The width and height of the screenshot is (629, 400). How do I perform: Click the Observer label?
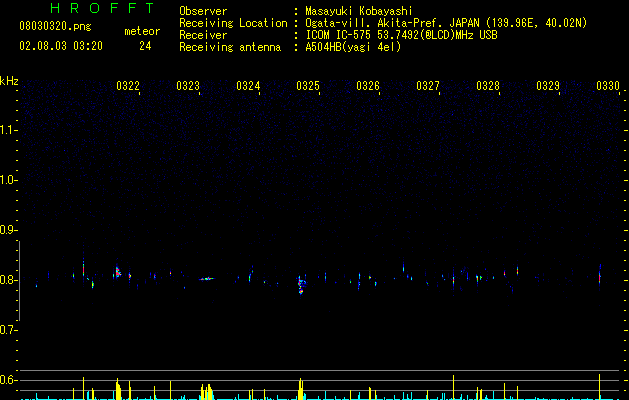203,11
